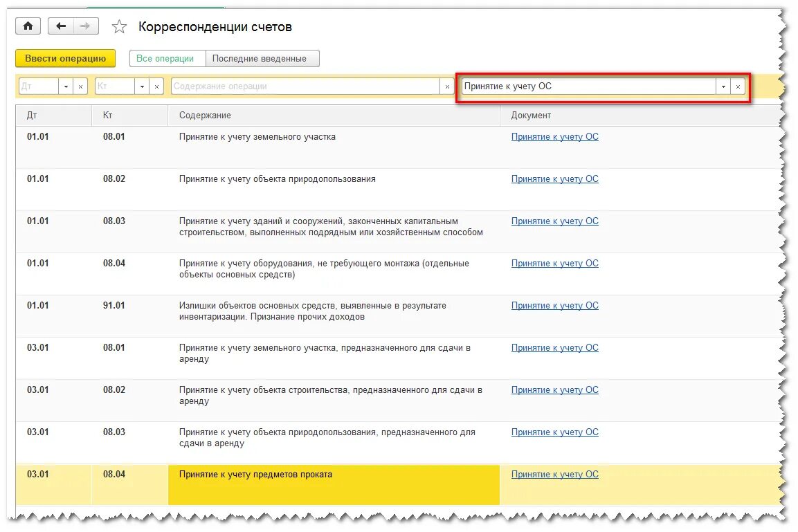798x532 pixels.
Task: Open the Кт account dropdown
Action: 143,86
